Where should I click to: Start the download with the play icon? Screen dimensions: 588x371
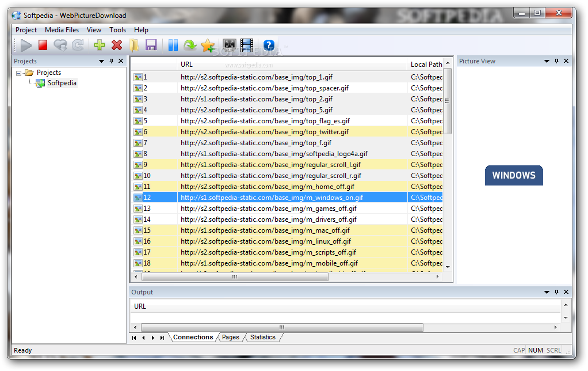(26, 46)
